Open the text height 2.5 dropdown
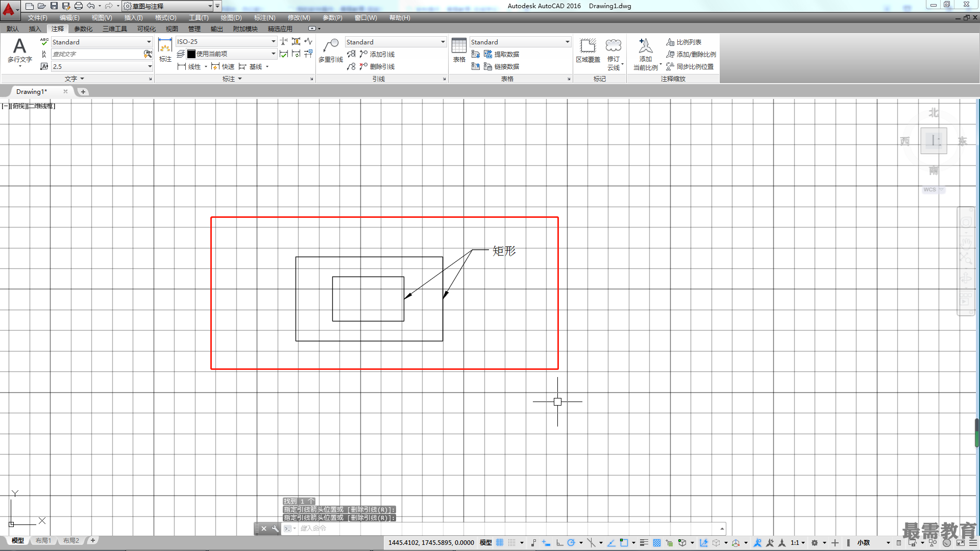The image size is (980, 551). 102,66
